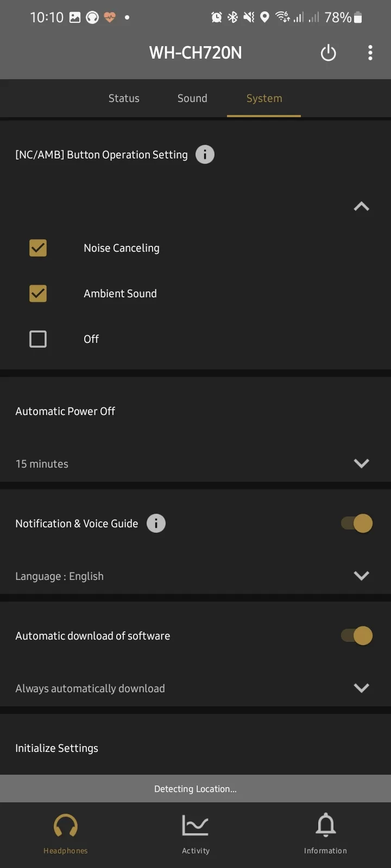The height and width of the screenshot is (868, 391).
Task: Open the three-dot overflow menu
Action: 370,53
